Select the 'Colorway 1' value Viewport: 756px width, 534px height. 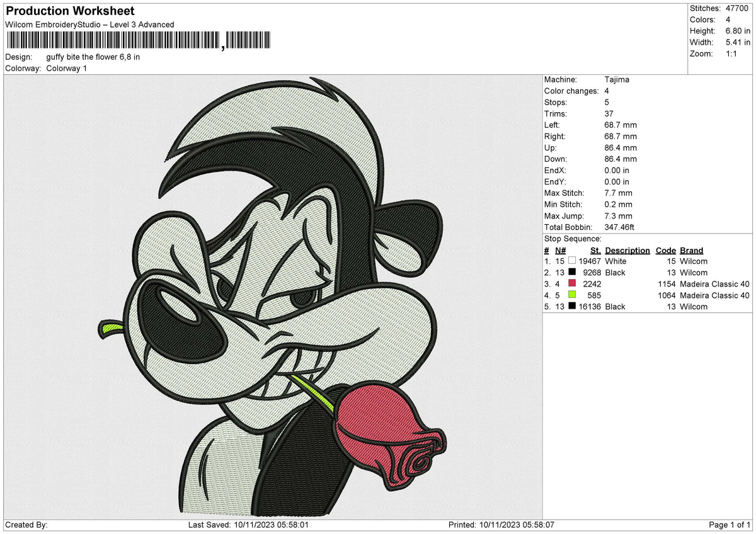[67, 68]
